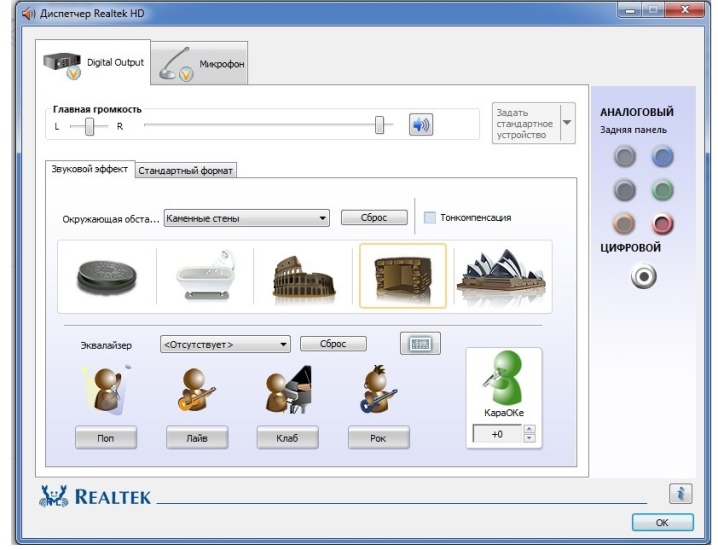718x550 pixels.
Task: Click the blue rear panel jack
Action: pyautogui.click(x=662, y=156)
